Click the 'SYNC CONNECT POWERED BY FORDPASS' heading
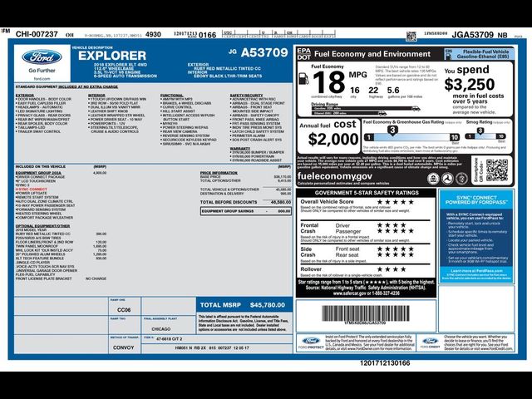This screenshot has width=532, height=399. (476, 199)
